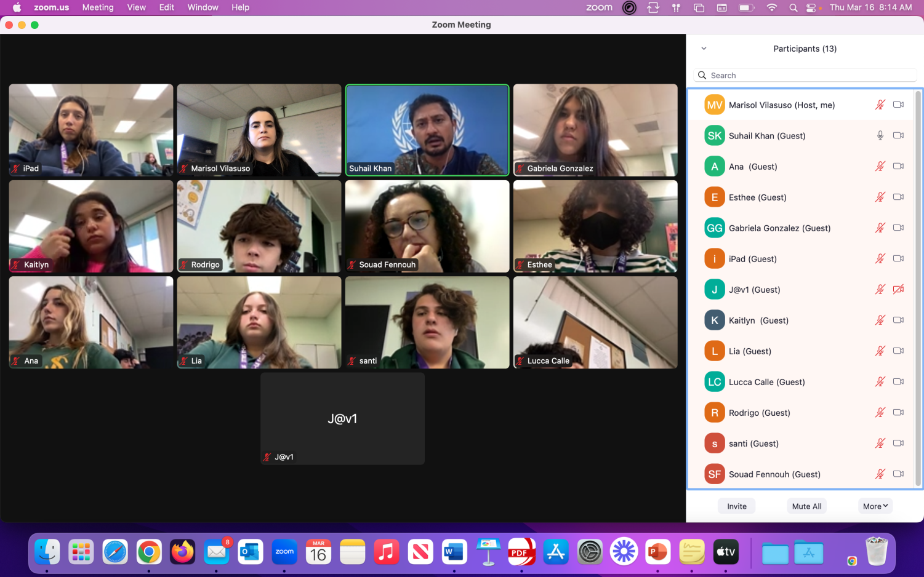Open Keynote from the Dock

pyautogui.click(x=488, y=551)
